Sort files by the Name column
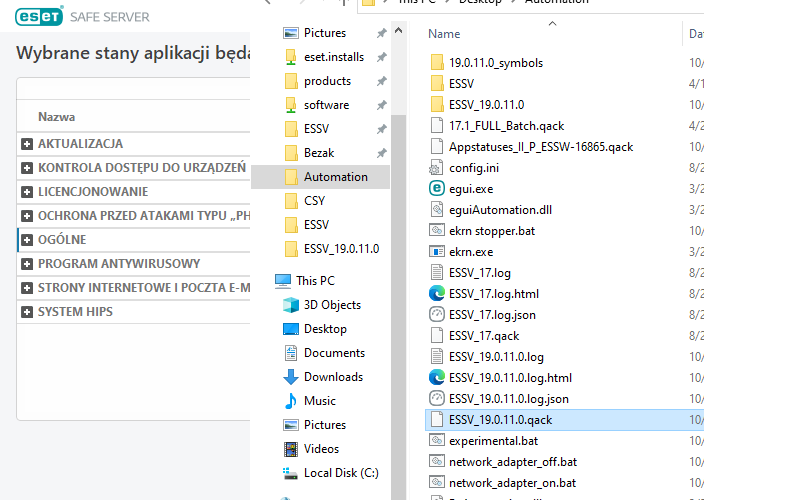The height and width of the screenshot is (500, 800). [444, 34]
